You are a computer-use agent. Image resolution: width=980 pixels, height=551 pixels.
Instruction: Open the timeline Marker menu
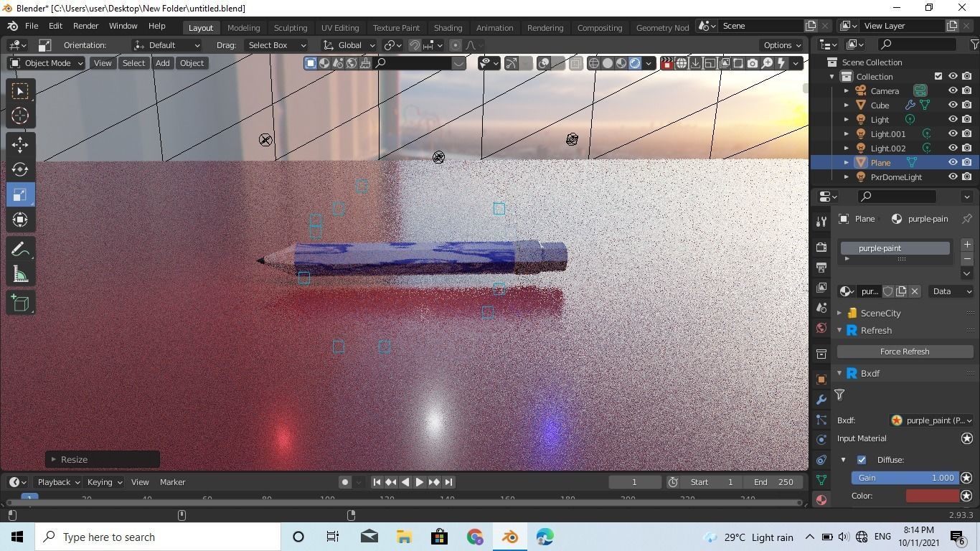click(x=172, y=482)
